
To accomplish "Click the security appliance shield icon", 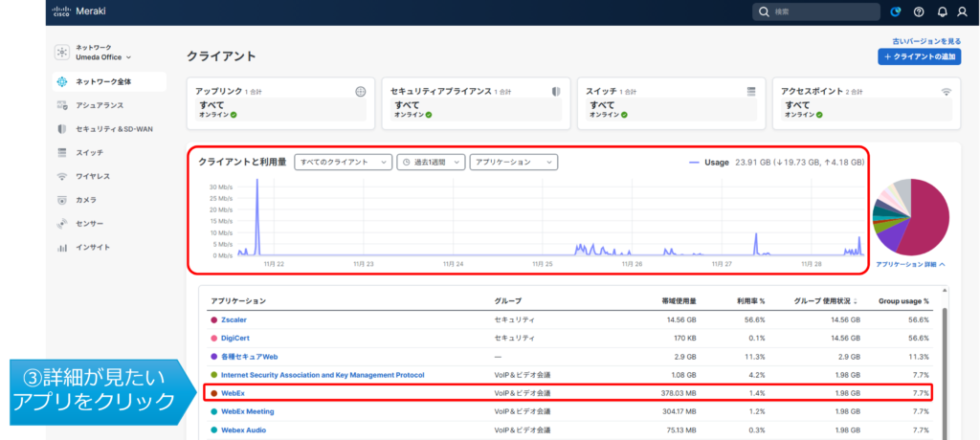I will click(556, 92).
